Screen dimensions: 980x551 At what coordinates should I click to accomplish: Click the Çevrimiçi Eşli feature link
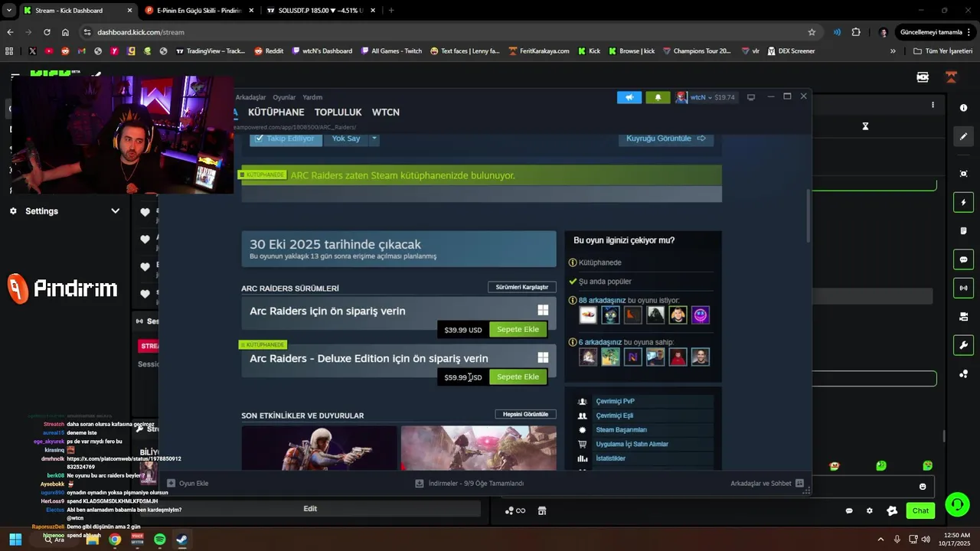click(x=614, y=416)
